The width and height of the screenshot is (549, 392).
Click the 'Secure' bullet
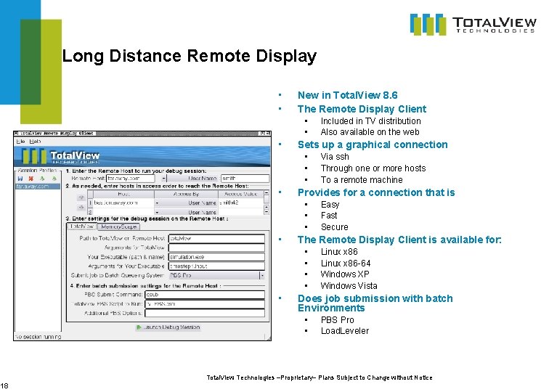pyautogui.click(x=334, y=227)
